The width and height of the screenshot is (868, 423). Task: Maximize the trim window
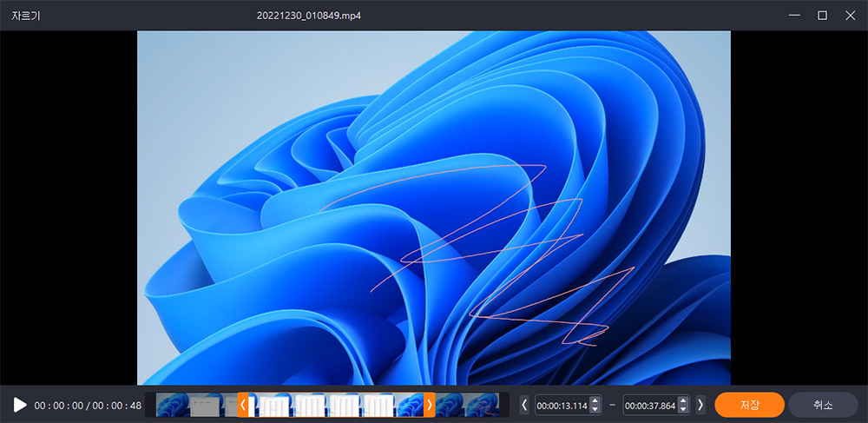(823, 16)
